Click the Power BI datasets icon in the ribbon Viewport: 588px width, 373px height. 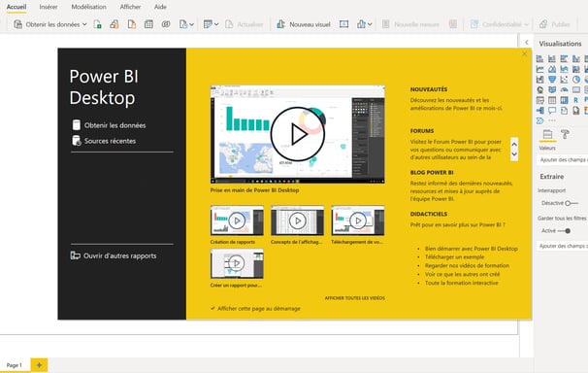114,24
